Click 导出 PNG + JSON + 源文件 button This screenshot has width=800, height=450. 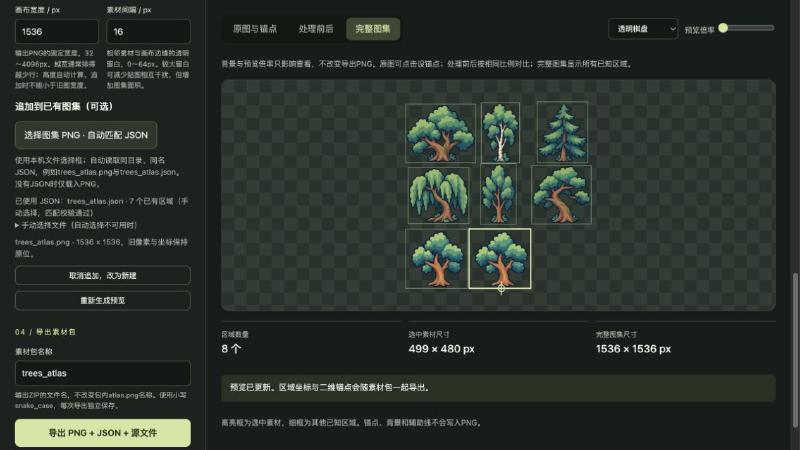click(x=103, y=433)
